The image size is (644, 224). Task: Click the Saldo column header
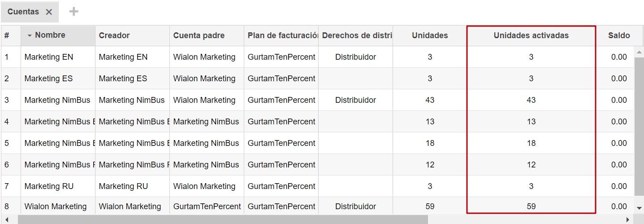coord(618,35)
